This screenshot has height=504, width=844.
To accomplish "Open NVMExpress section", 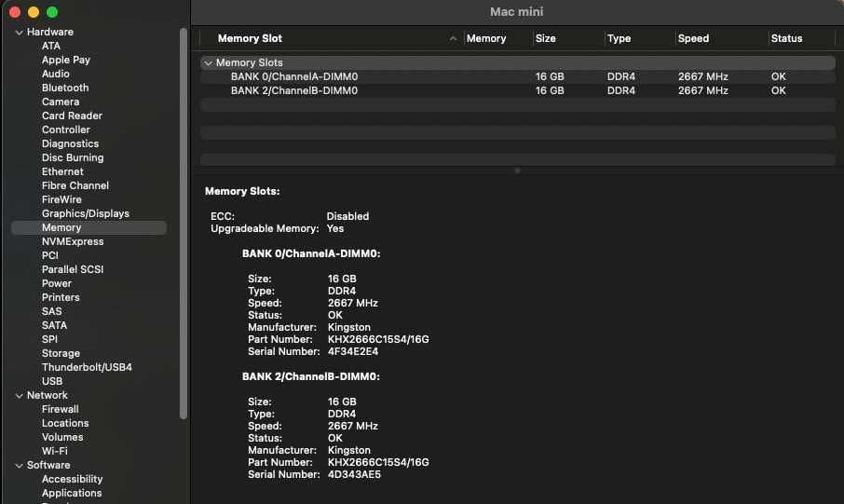I will [x=73, y=242].
